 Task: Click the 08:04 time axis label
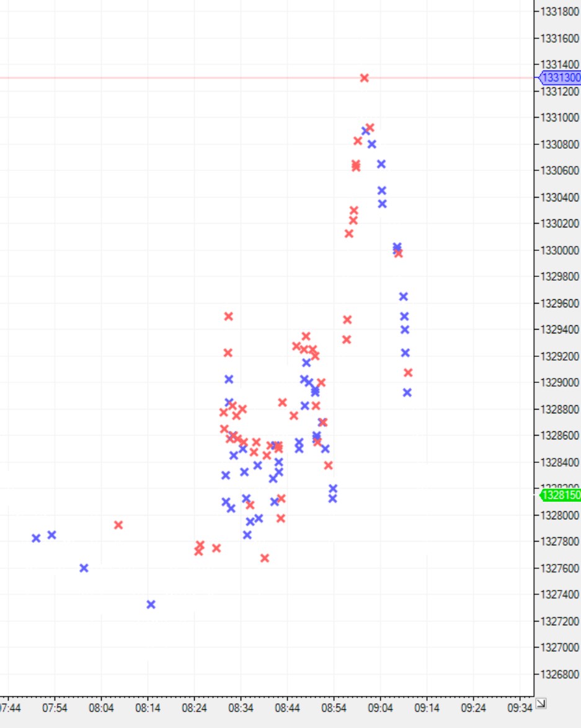[101, 709]
